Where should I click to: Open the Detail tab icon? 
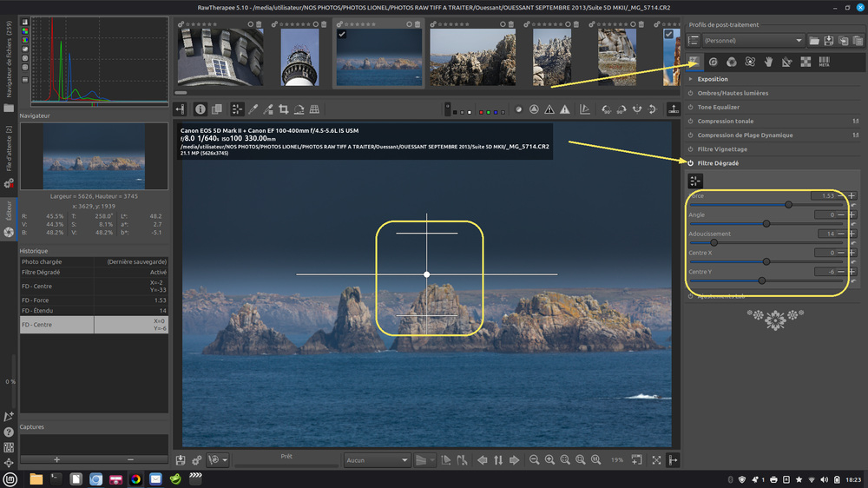pyautogui.click(x=713, y=62)
